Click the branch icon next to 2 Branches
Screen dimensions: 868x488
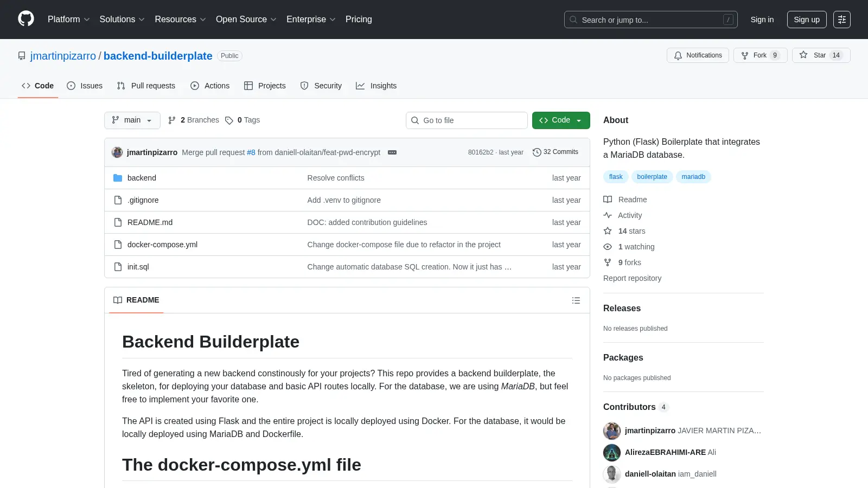pyautogui.click(x=172, y=120)
